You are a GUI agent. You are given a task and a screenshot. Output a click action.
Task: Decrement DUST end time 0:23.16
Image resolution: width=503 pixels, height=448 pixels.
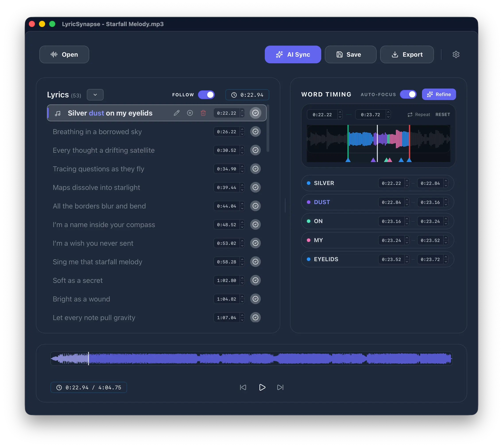pyautogui.click(x=446, y=205)
